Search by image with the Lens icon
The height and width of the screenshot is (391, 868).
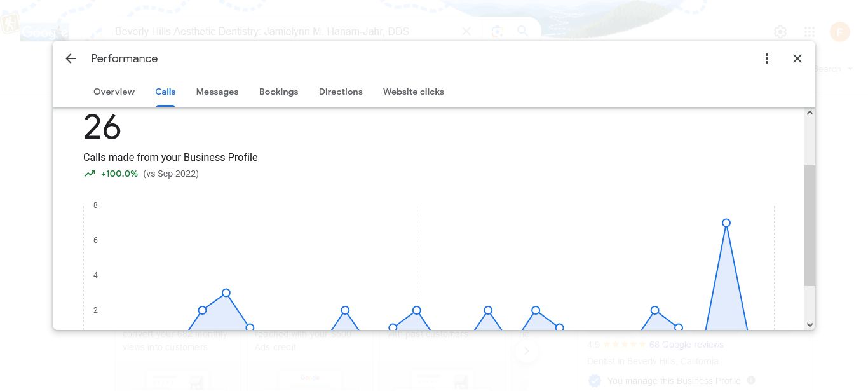click(497, 31)
